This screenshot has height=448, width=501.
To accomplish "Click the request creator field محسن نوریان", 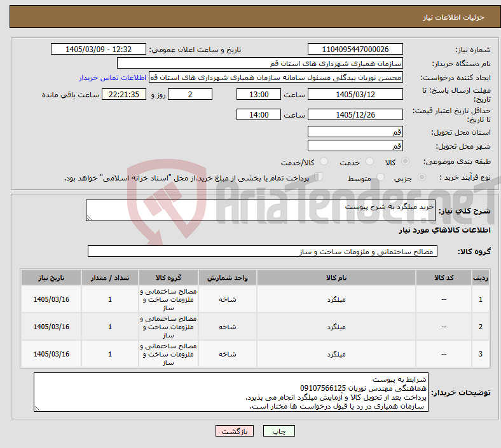I will (x=276, y=78).
